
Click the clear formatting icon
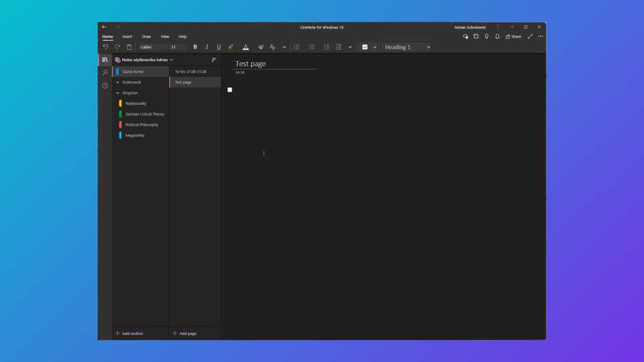[x=272, y=47]
